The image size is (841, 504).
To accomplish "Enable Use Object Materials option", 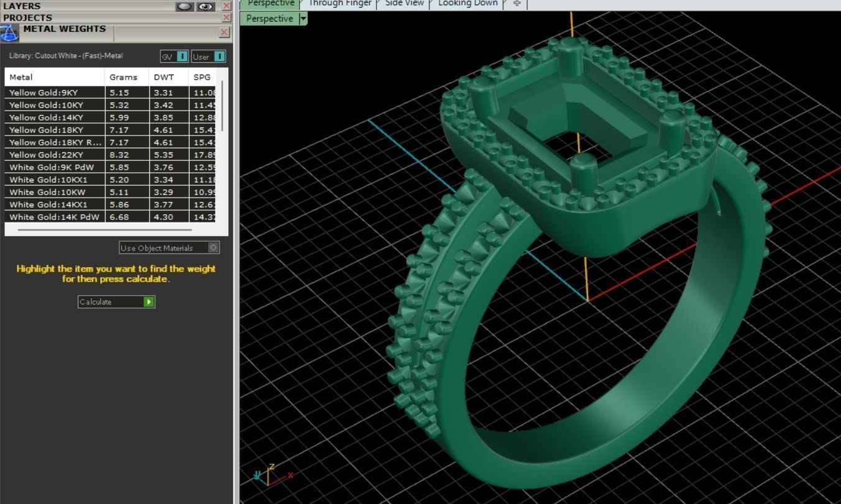I will tap(169, 248).
